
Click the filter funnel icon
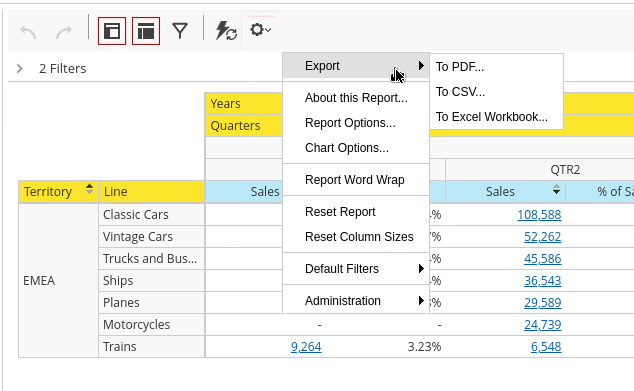coord(180,31)
